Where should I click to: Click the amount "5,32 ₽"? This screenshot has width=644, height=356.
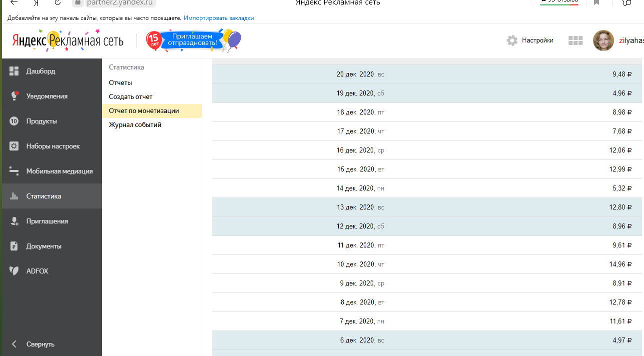tap(622, 188)
